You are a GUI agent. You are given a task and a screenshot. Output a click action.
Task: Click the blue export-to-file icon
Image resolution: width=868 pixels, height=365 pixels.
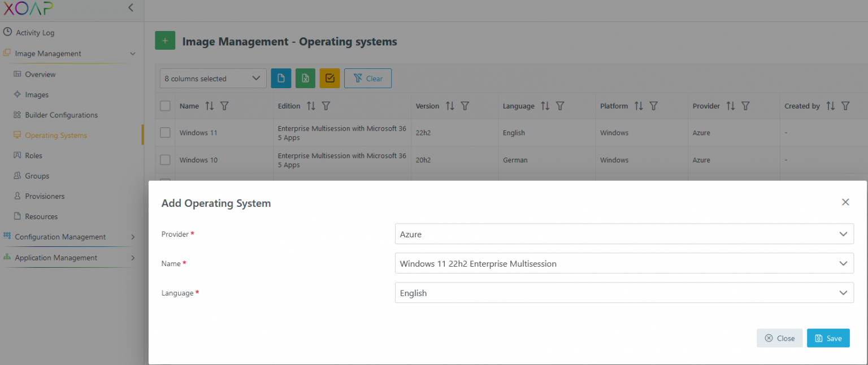[x=281, y=78]
